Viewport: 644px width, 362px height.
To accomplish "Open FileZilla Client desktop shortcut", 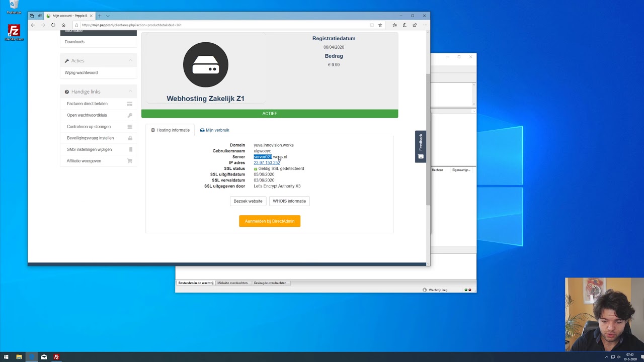I will pyautogui.click(x=14, y=33).
